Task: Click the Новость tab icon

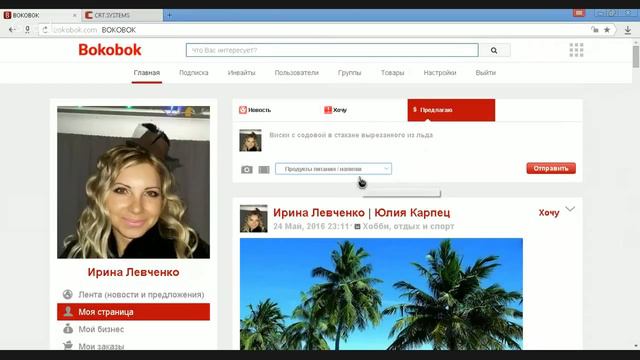Action: [x=243, y=110]
